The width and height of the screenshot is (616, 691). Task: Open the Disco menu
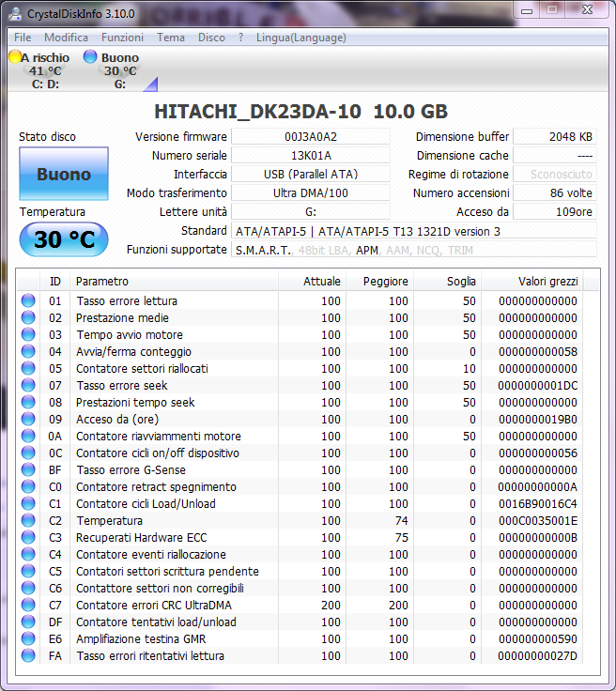(211, 38)
